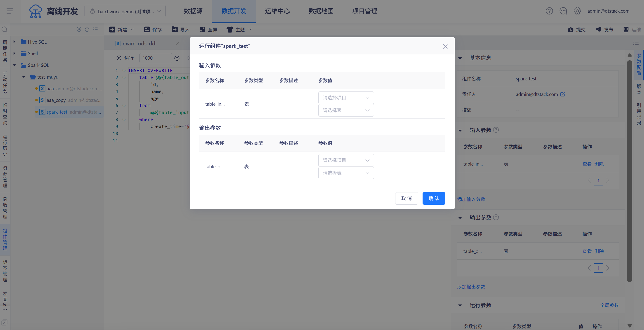Open the 请选择项目 dropdown for table_in

coord(346,98)
